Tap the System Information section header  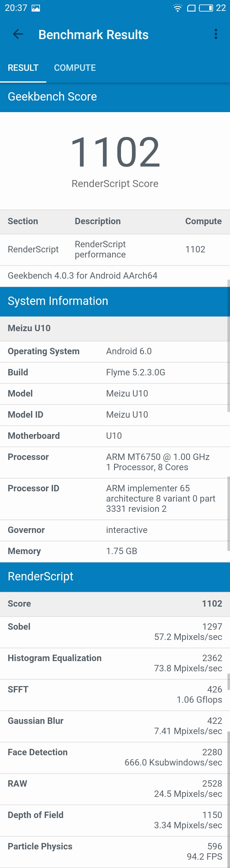(x=115, y=301)
